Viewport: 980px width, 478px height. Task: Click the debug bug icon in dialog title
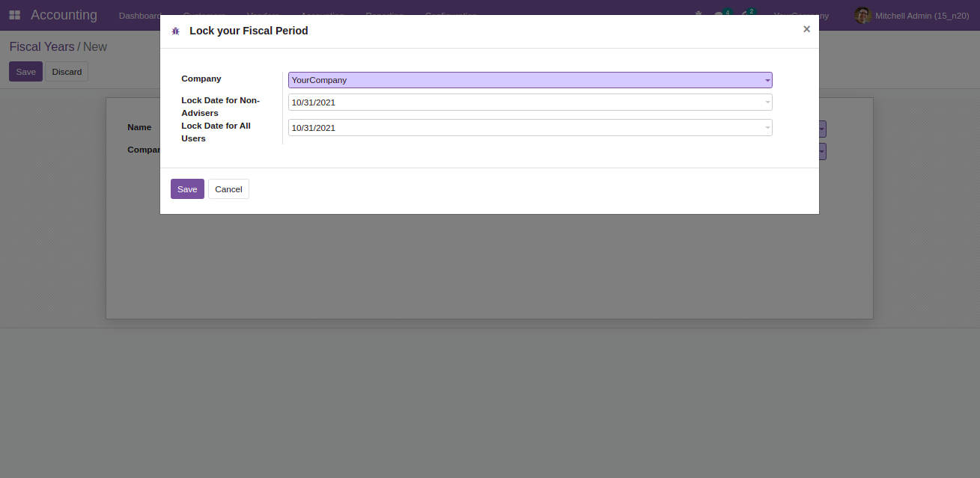tap(176, 31)
